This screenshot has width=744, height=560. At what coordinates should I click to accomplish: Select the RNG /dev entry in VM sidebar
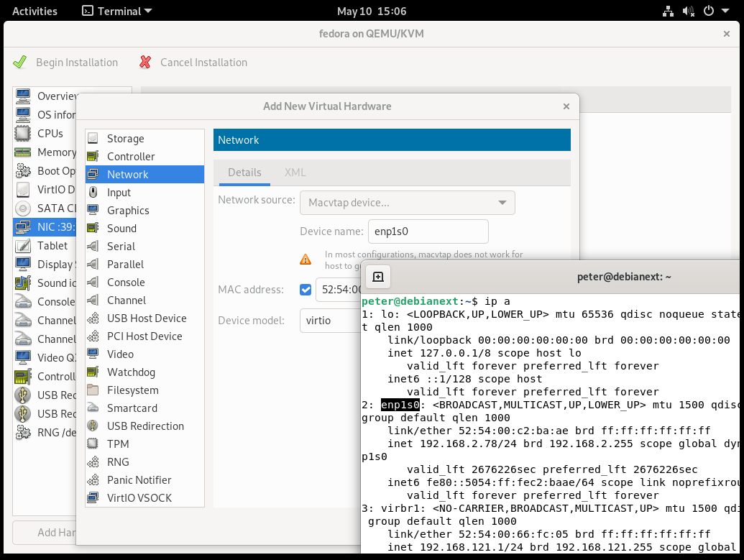click(45, 432)
